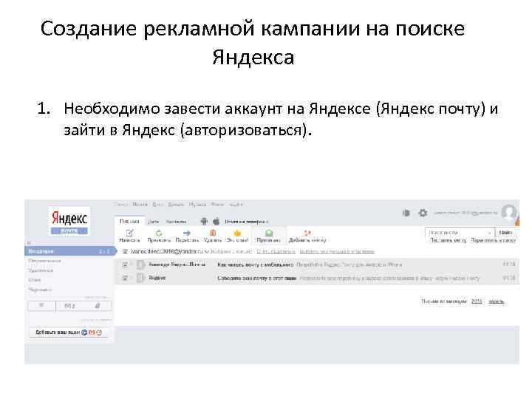This screenshot has height=399, width=532.
Task: Switch to the Контакты tab
Action: 176,222
